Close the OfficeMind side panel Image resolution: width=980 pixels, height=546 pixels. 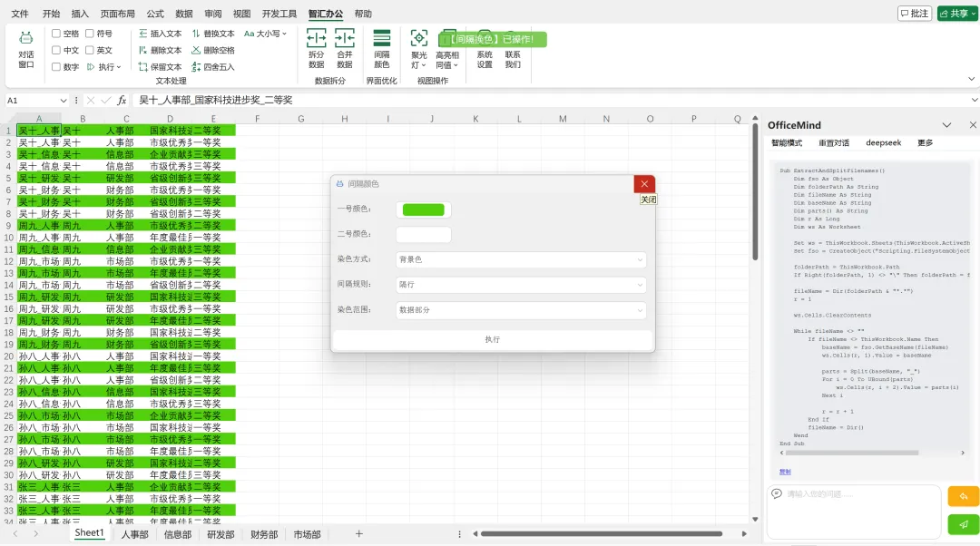point(973,125)
